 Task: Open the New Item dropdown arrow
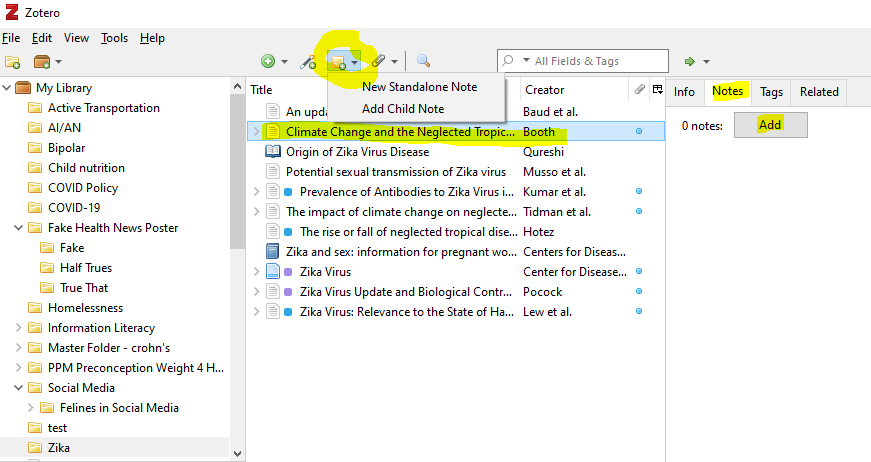click(284, 62)
